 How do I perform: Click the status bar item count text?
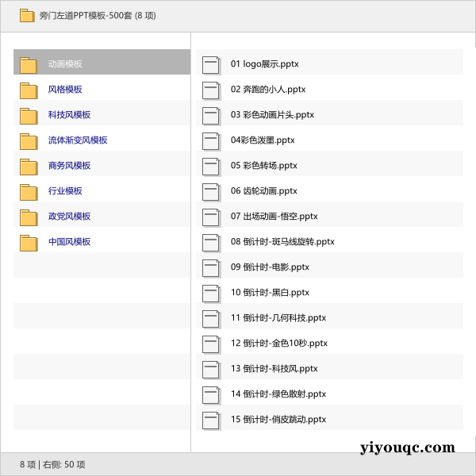point(52,464)
